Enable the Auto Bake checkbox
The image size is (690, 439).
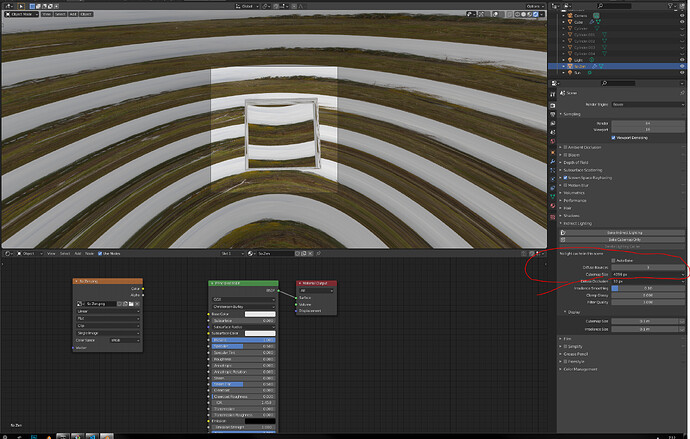click(613, 260)
